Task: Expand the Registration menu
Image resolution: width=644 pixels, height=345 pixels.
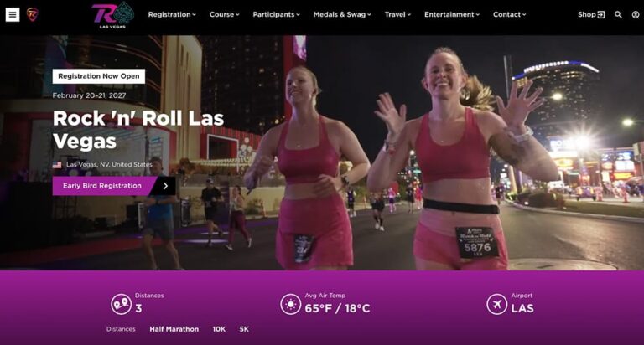Action: (172, 14)
